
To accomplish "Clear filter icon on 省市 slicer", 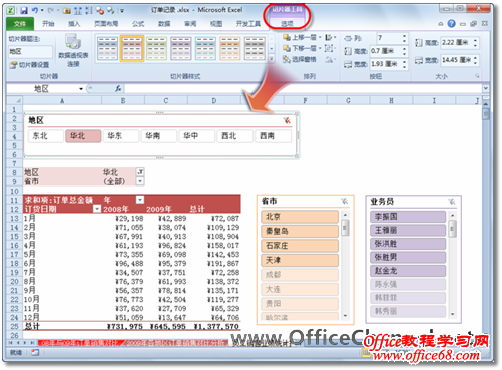I will tap(345, 201).
